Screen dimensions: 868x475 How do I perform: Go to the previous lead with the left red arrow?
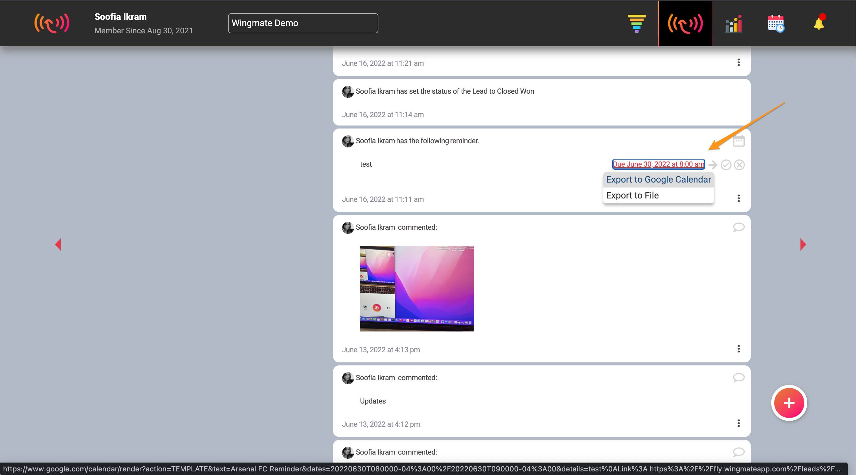point(58,244)
